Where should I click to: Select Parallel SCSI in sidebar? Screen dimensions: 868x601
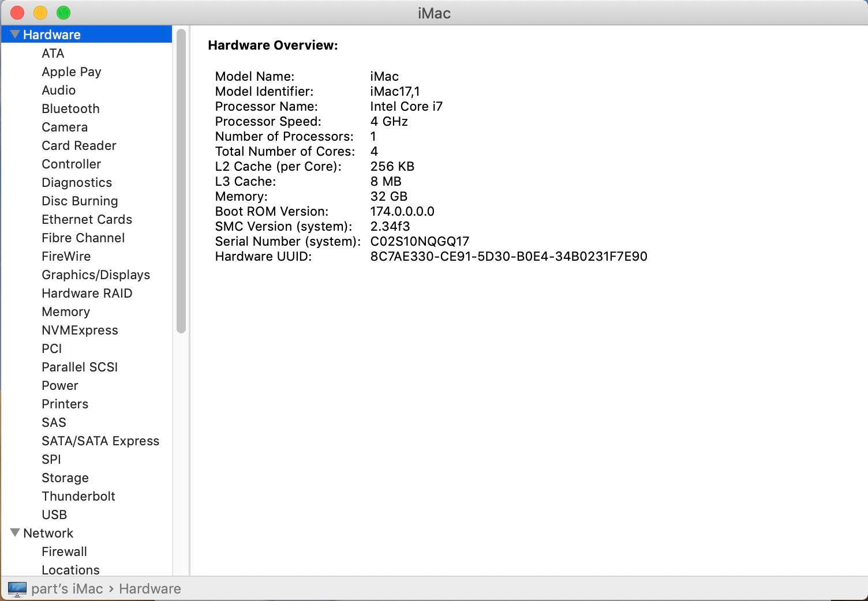click(x=80, y=367)
